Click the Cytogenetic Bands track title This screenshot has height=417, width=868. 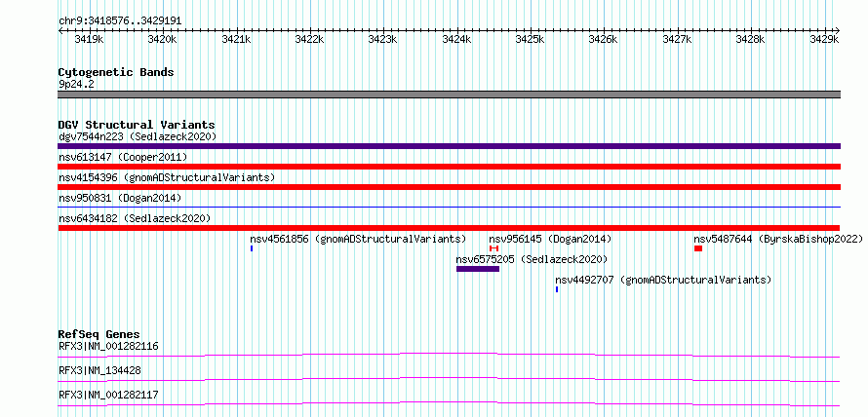[116, 72]
